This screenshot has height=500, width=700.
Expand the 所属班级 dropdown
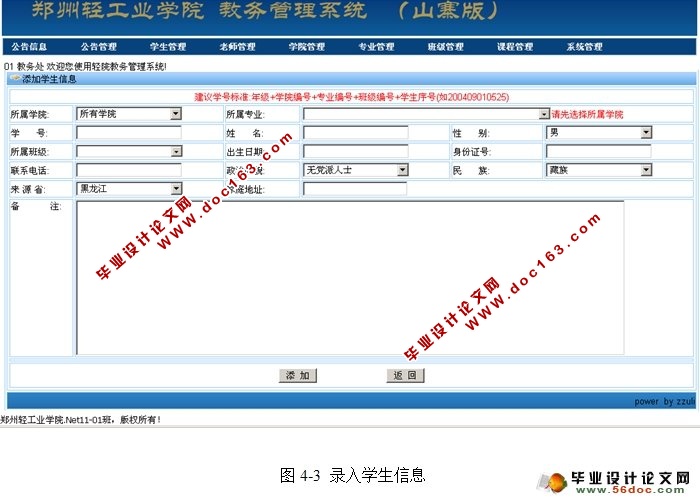pos(129,152)
